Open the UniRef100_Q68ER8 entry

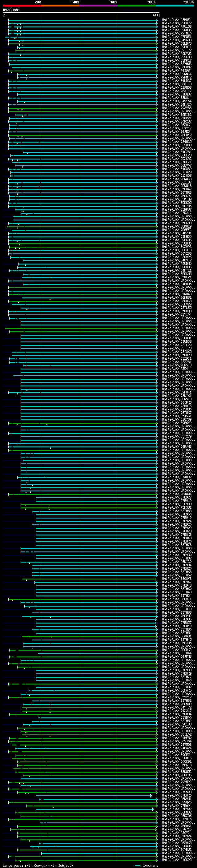click(x=176, y=155)
